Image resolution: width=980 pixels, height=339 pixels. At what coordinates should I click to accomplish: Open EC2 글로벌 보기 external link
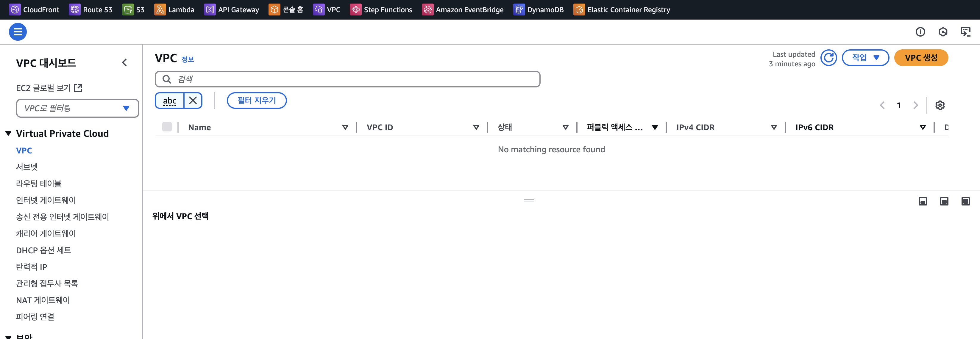point(49,88)
